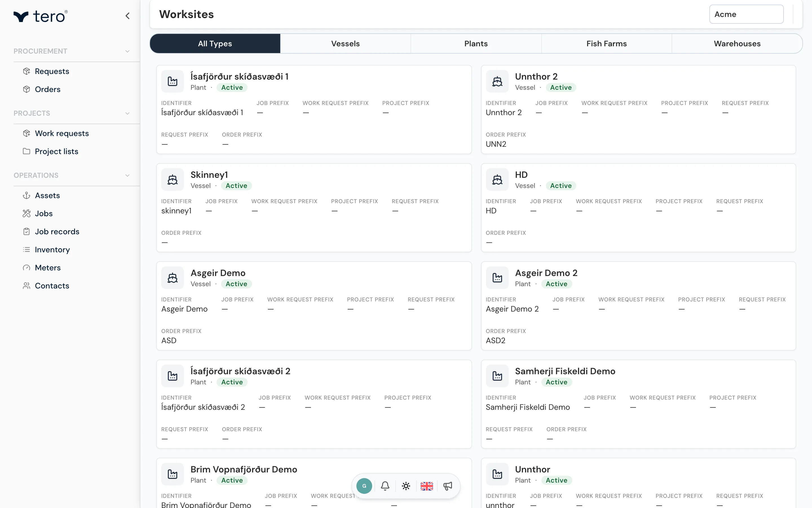Click the plant icon on the Asgeir Demo 2 card
The image size is (812, 508).
(497, 278)
